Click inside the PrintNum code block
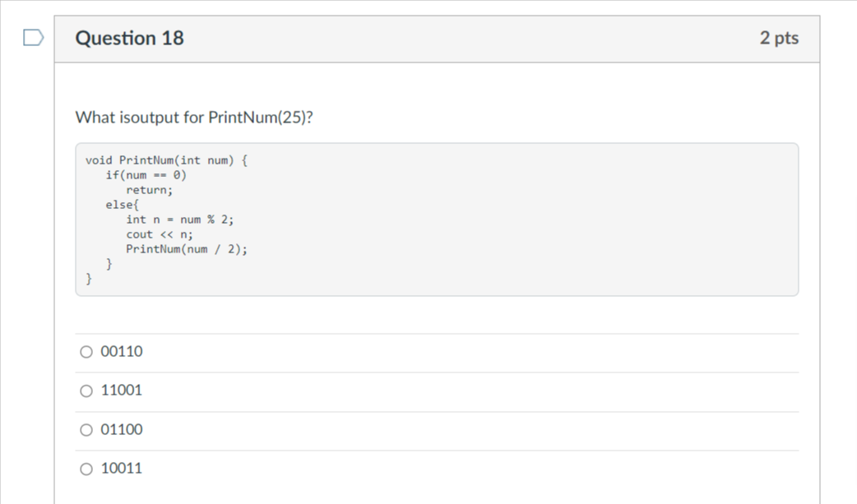This screenshot has width=857, height=504. tap(436, 218)
